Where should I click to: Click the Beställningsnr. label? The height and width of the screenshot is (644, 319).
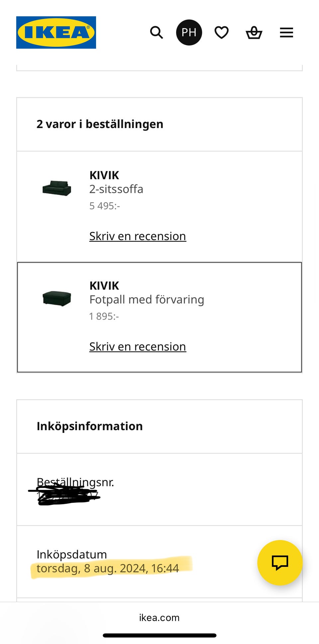coord(75,482)
